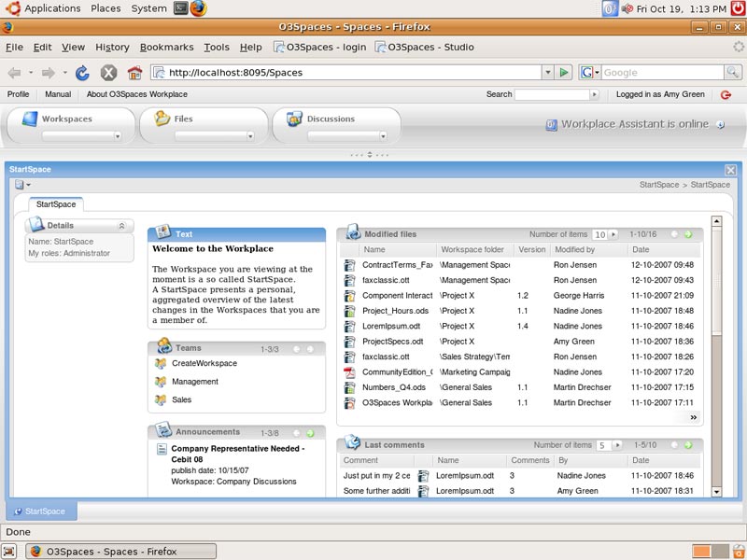The width and height of the screenshot is (747, 560).
Task: Open the Workspaces dropdown list
Action: tap(118, 136)
